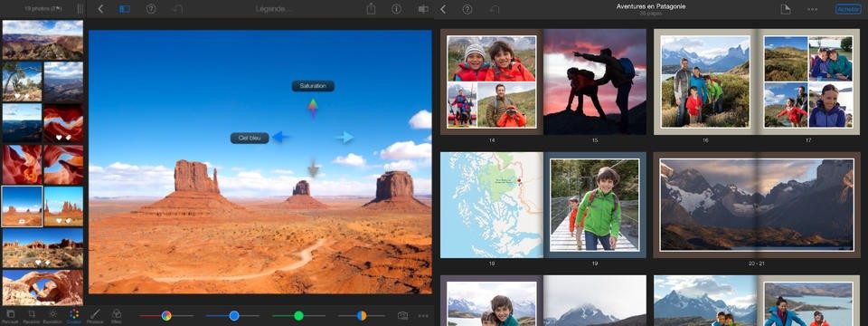Select page number 19 label
The width and height of the screenshot is (868, 326).
pyautogui.click(x=595, y=264)
